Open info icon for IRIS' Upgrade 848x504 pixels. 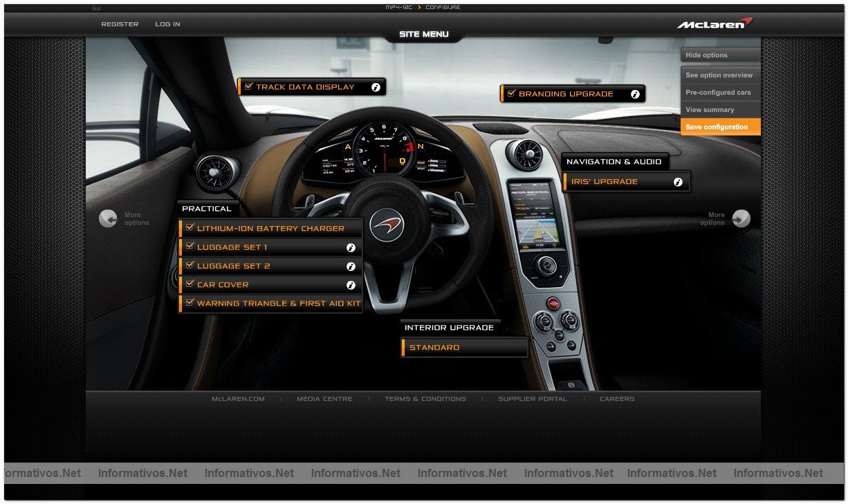[x=678, y=182]
